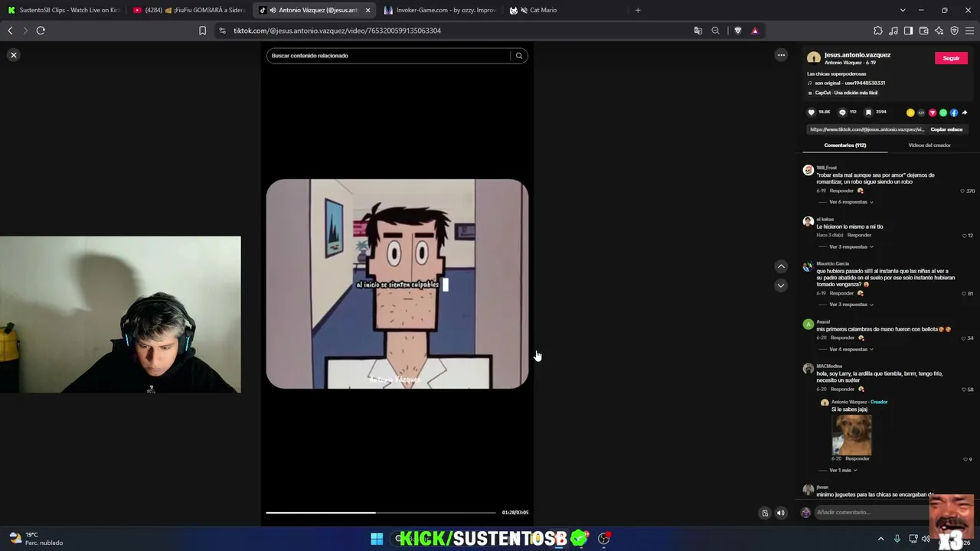This screenshot has width=980, height=551.
Task: Like MACMedina's comment with 58 likes
Action: pyautogui.click(x=965, y=390)
